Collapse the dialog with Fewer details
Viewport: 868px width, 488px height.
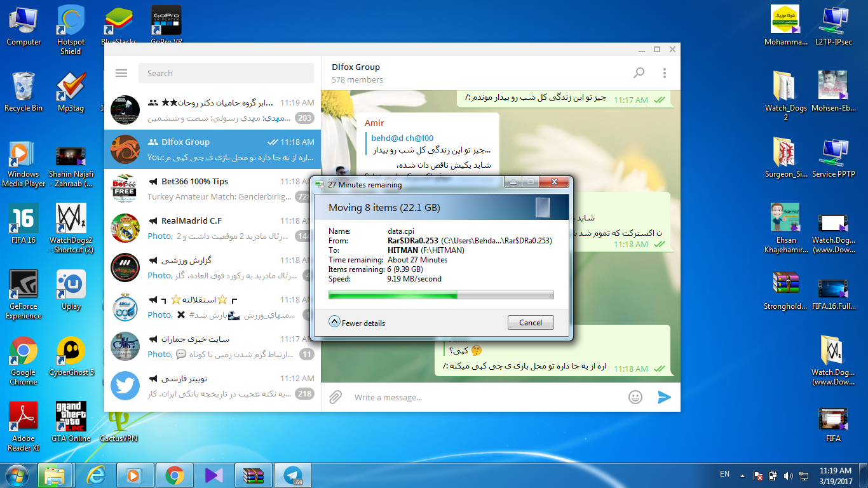click(x=357, y=322)
